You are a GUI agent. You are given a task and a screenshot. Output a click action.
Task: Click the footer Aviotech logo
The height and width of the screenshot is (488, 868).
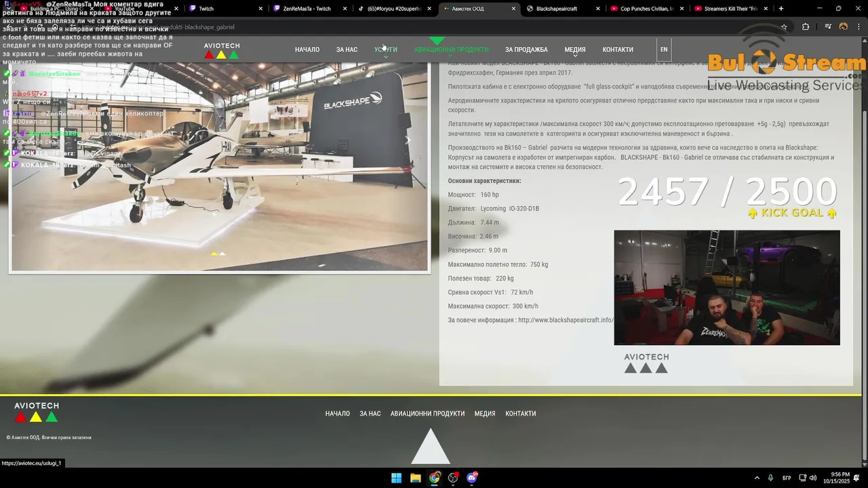[37, 411]
